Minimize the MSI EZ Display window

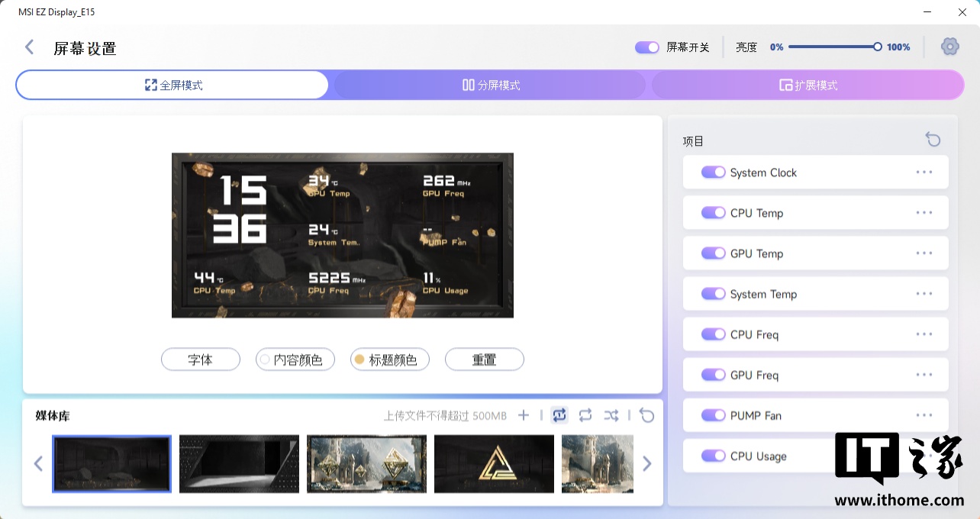[927, 12]
